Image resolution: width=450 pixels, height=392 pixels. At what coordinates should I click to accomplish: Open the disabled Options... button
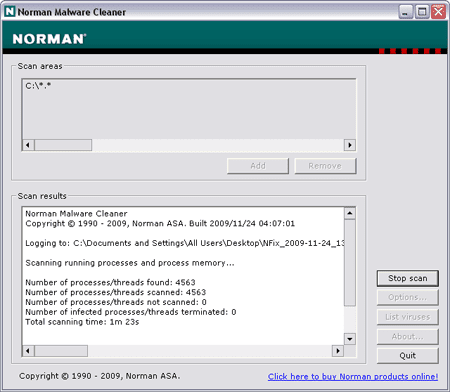pyautogui.click(x=407, y=297)
